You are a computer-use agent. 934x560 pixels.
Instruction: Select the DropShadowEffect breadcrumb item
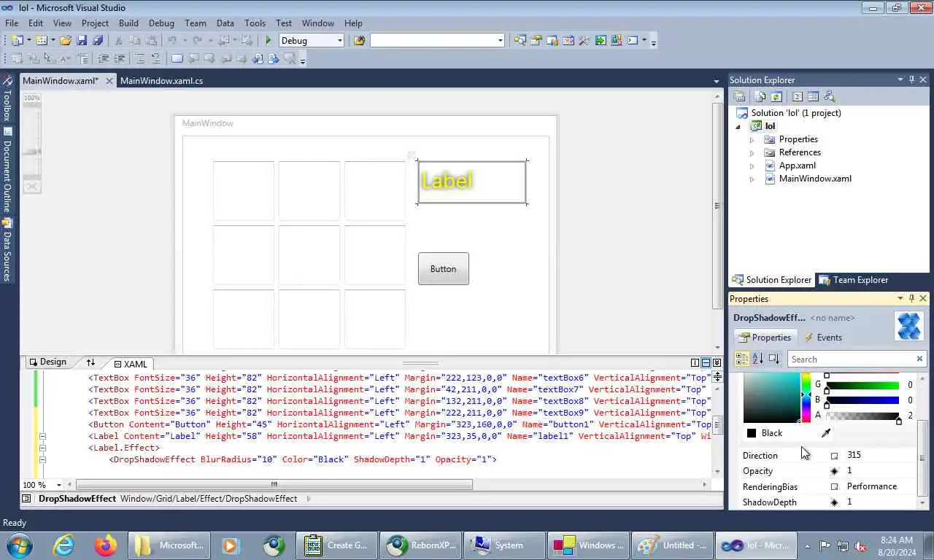(77, 499)
